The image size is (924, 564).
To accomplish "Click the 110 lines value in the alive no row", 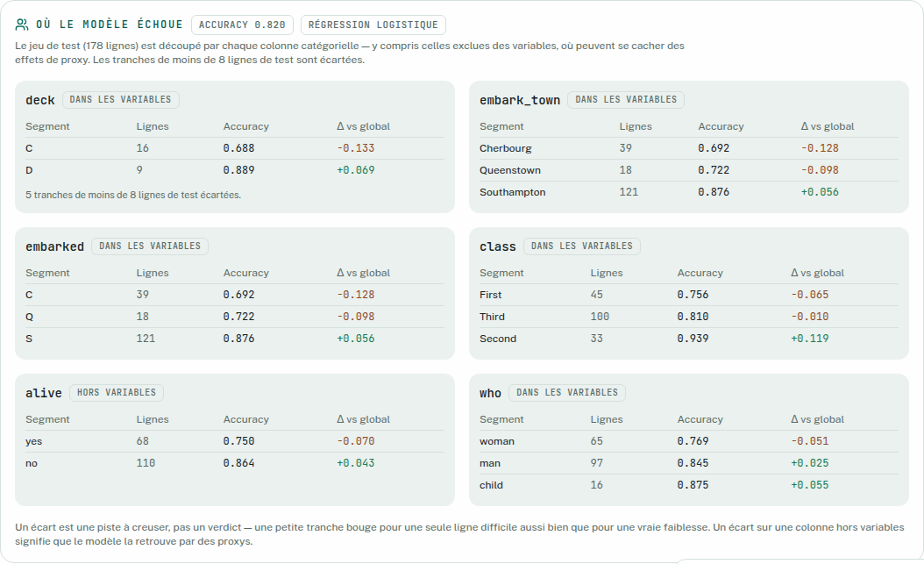I will 146,463.
